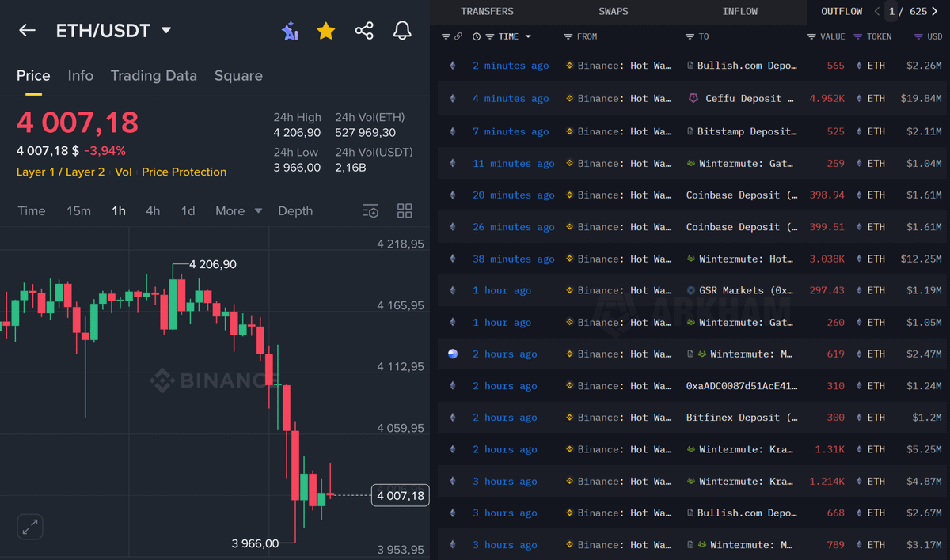The height and width of the screenshot is (560, 950).
Task: Click the current price label 4 007,18 on chart
Action: point(400,496)
